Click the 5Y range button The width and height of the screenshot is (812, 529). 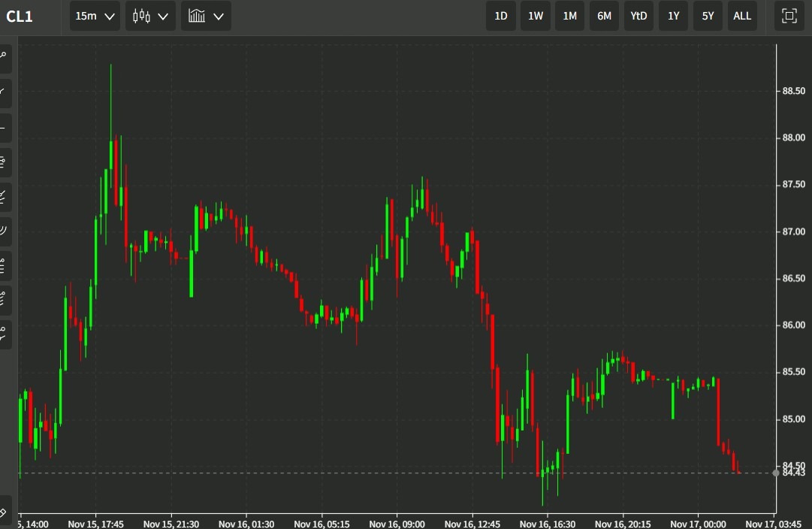coord(708,16)
